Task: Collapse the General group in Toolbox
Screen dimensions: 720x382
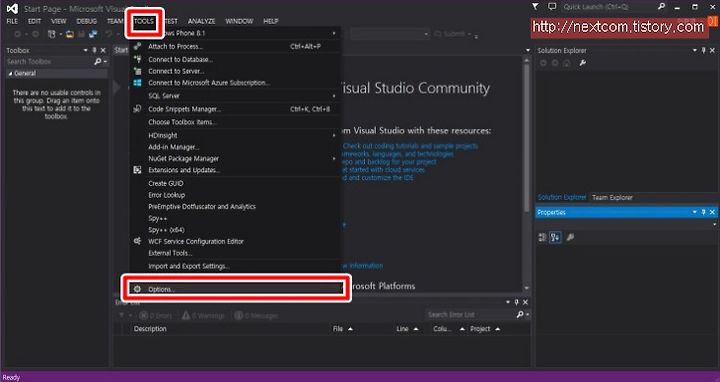Action: point(11,73)
